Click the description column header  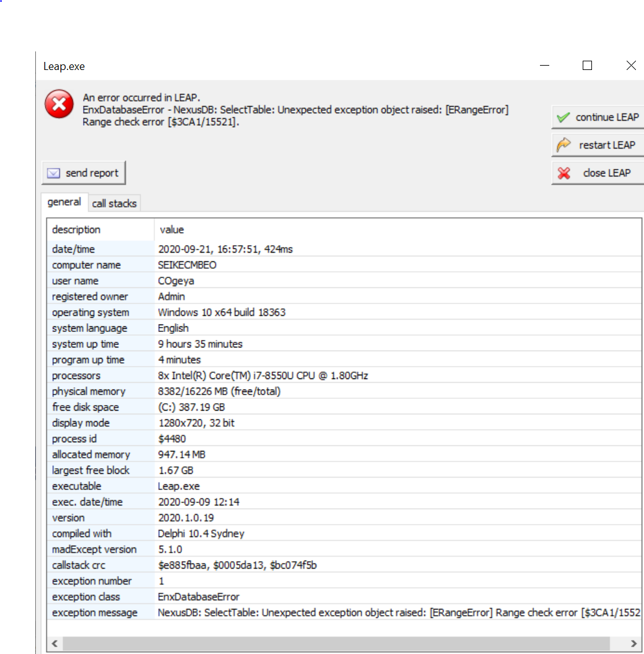(100, 230)
